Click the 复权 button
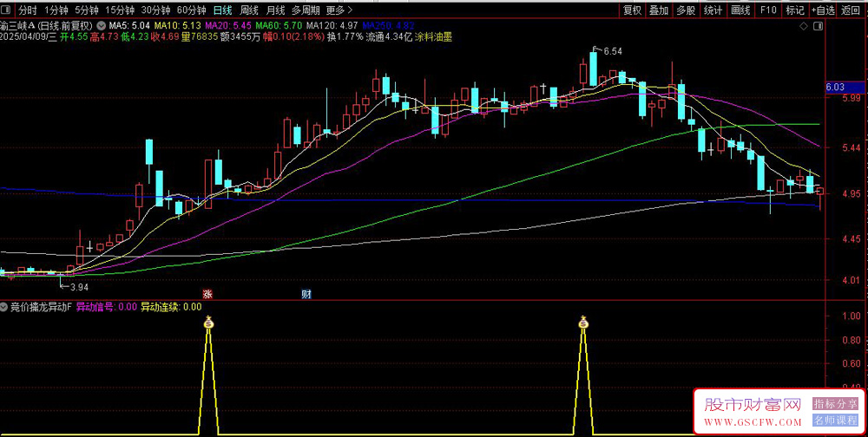868x437 pixels. (632, 10)
